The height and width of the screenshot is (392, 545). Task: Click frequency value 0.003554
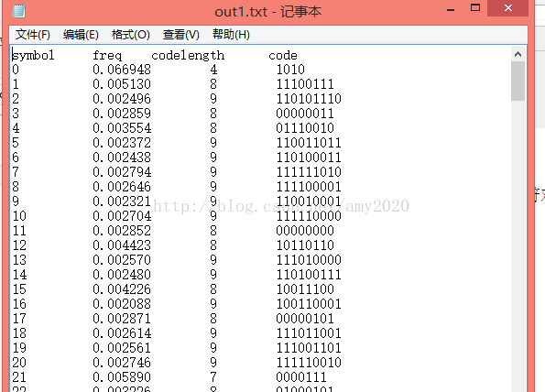point(122,128)
